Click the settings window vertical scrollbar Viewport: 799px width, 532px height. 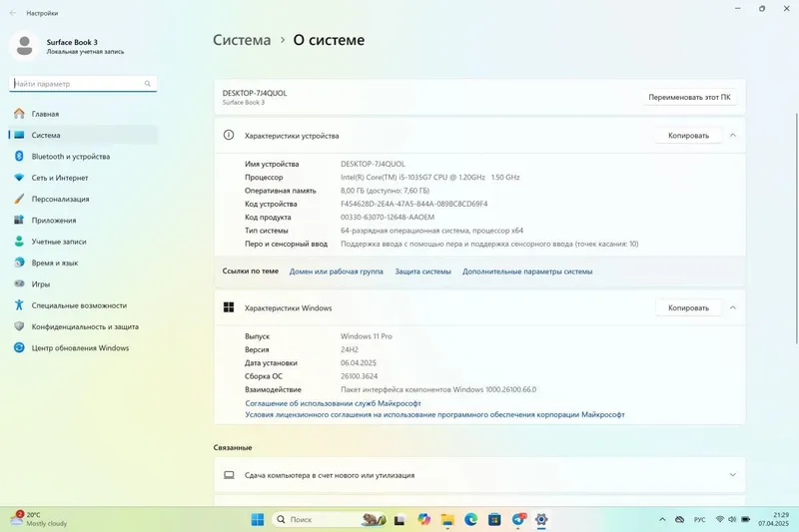[x=796, y=229]
